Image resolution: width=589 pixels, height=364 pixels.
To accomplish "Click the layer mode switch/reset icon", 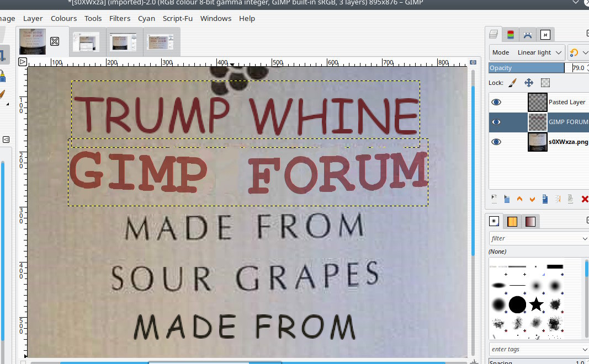I will point(574,52).
